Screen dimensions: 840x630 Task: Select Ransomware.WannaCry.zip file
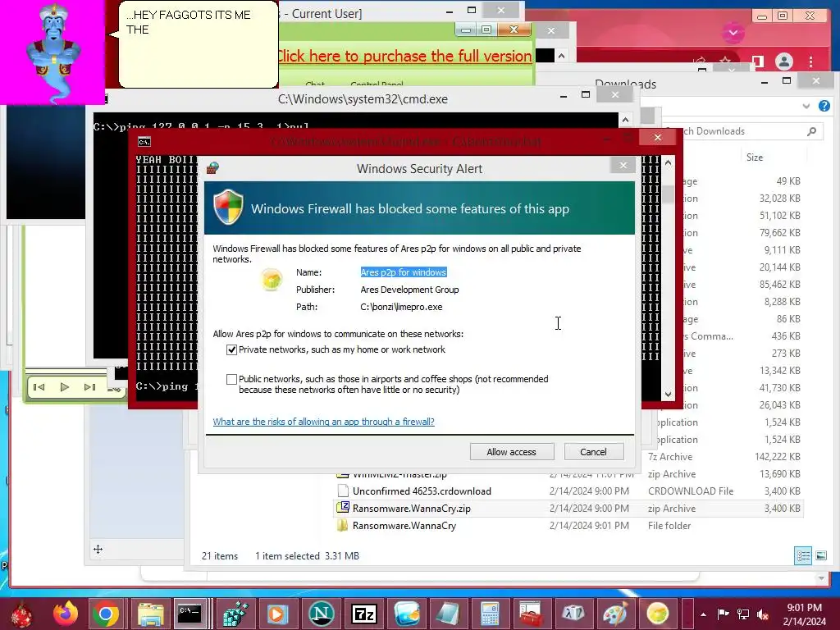412,509
